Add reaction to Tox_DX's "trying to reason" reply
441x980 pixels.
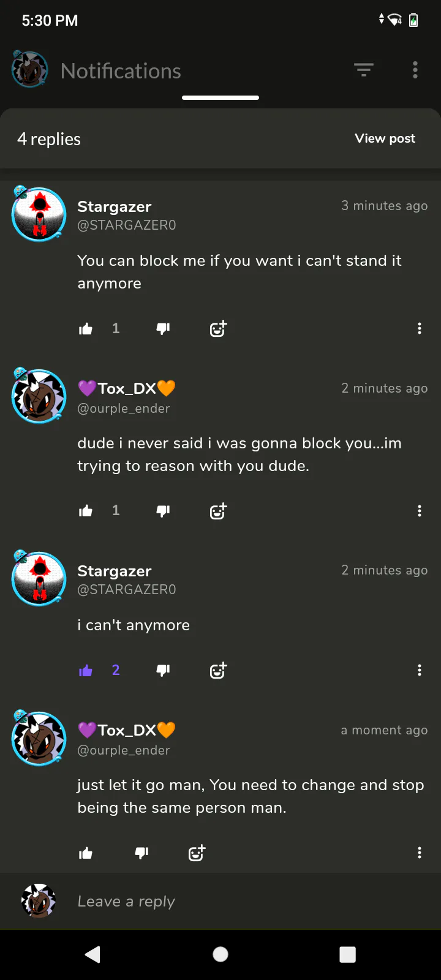218,511
